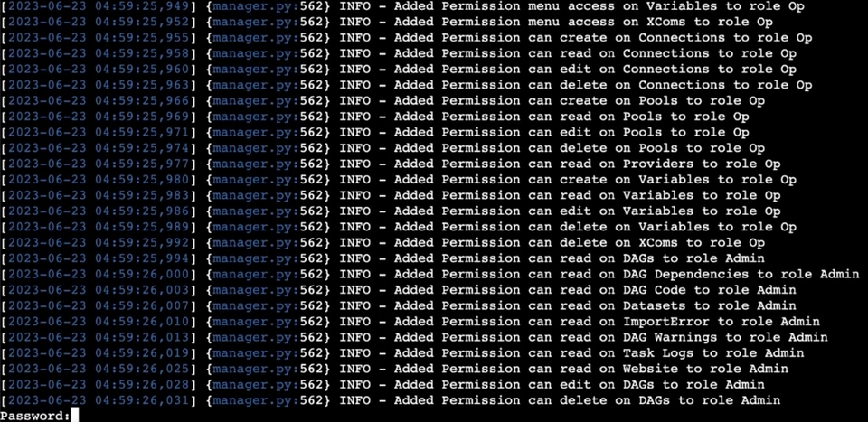Click the 'can create on Pools' log line
Image resolution: width=868 pixels, height=422 pixels.
[x=382, y=100]
